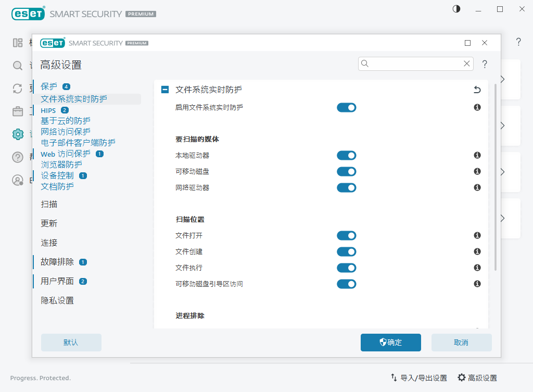The image size is (533, 392).
Task: Toggle the dark mode contrast icon in the title bar
Action: click(x=456, y=9)
